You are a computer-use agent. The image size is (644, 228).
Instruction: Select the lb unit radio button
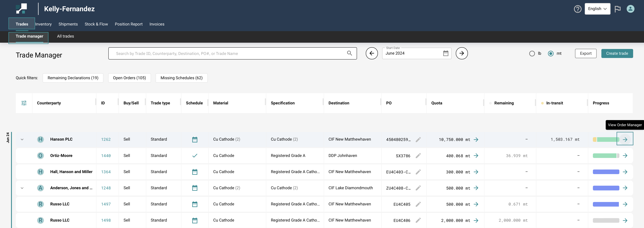[x=532, y=54]
